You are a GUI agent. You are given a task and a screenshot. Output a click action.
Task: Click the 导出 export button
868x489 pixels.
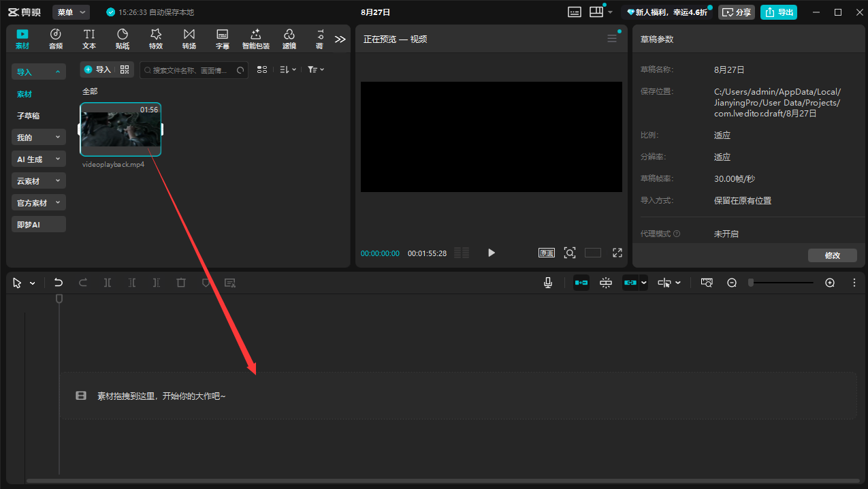(x=779, y=12)
